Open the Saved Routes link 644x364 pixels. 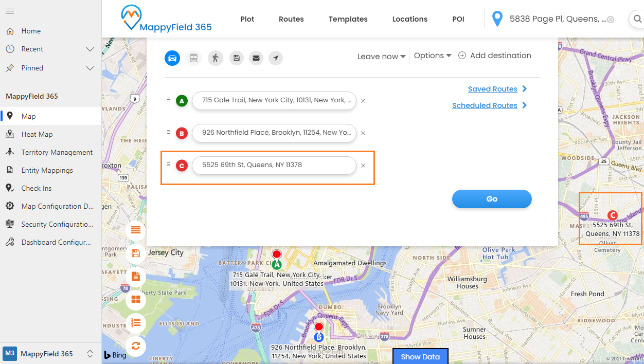click(x=492, y=89)
